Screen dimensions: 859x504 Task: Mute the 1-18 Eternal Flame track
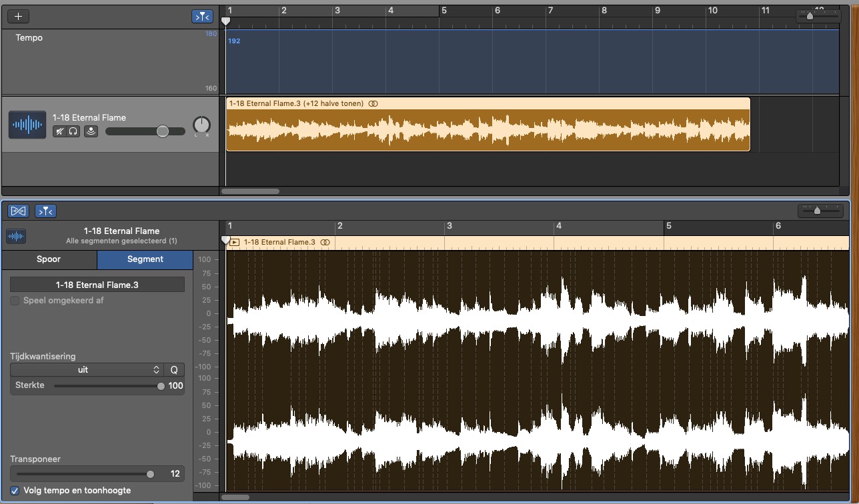pos(59,131)
